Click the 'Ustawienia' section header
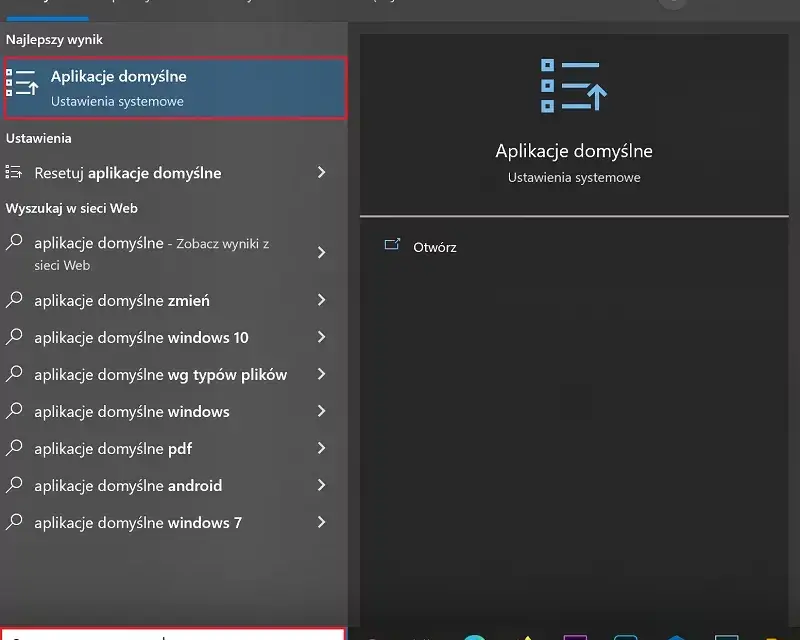 [39, 138]
